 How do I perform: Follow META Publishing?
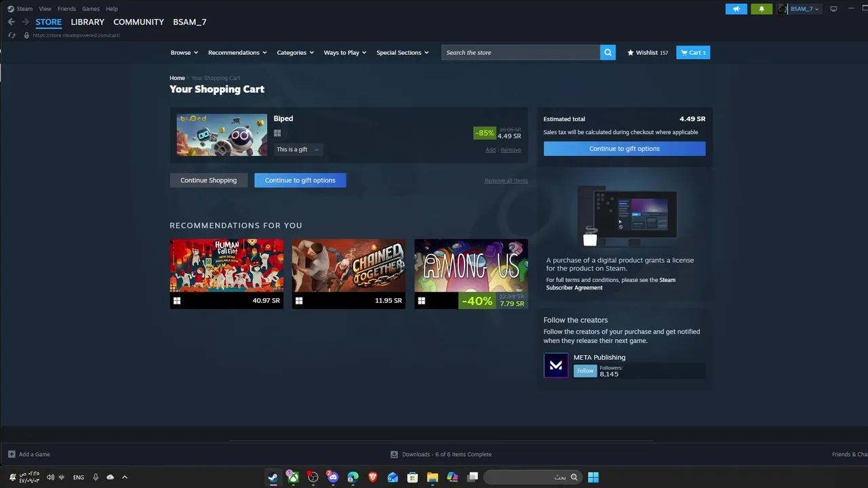tap(585, 371)
